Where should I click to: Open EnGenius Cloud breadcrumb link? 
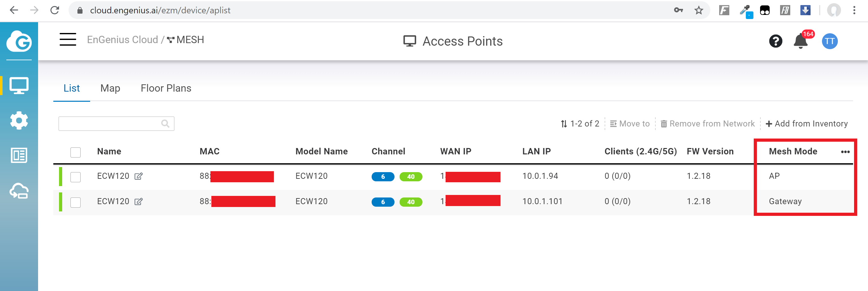coord(122,40)
